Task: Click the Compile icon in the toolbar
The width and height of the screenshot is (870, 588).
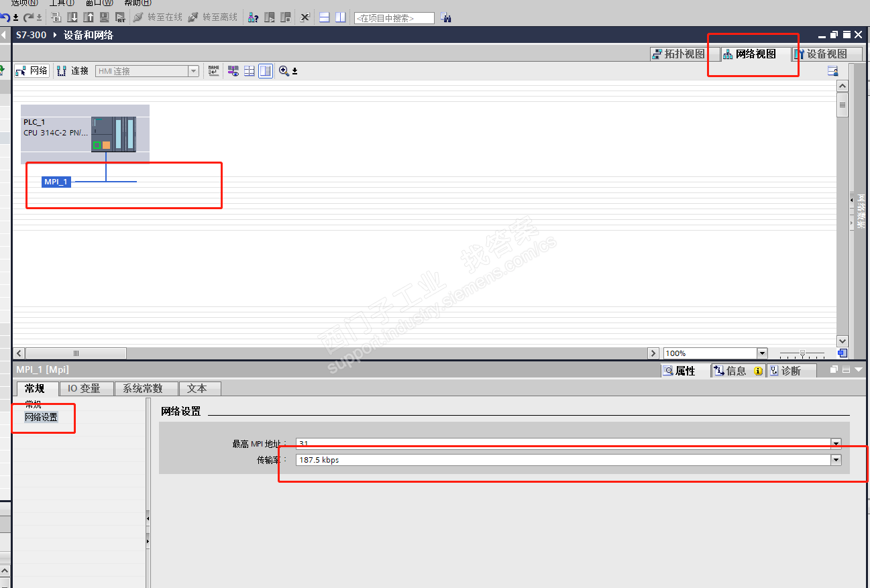Action: 56,17
